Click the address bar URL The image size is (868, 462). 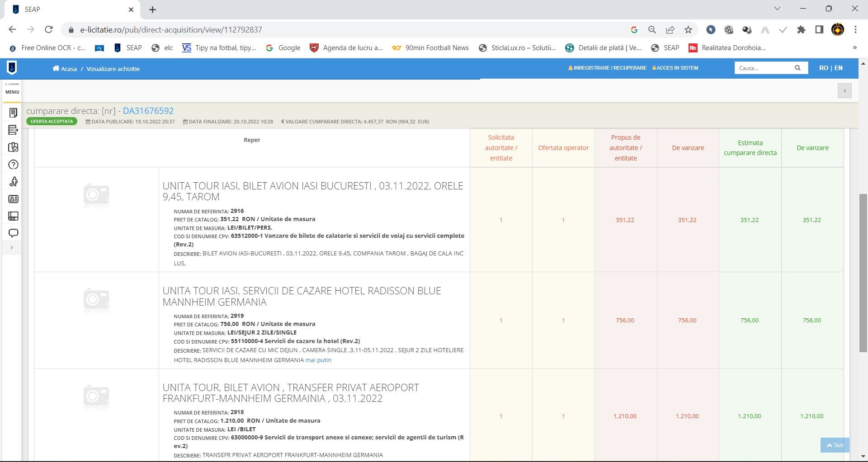171,30
